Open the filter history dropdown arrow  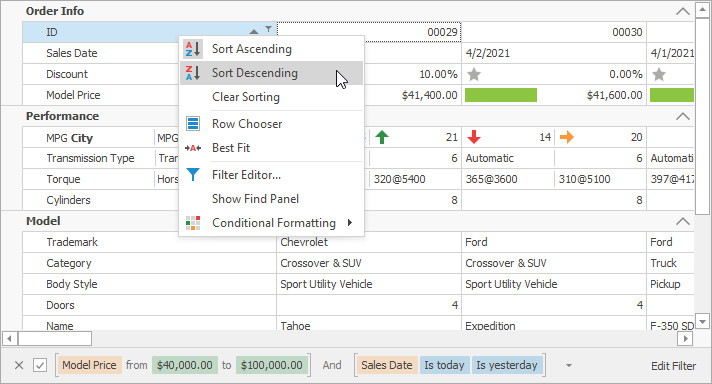[x=569, y=365]
